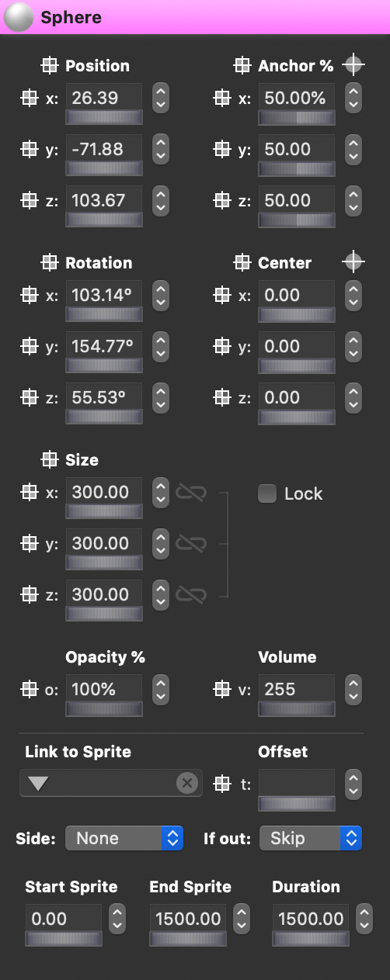
Task: Click the keyframe icon beside Volume v
Action: [221, 689]
